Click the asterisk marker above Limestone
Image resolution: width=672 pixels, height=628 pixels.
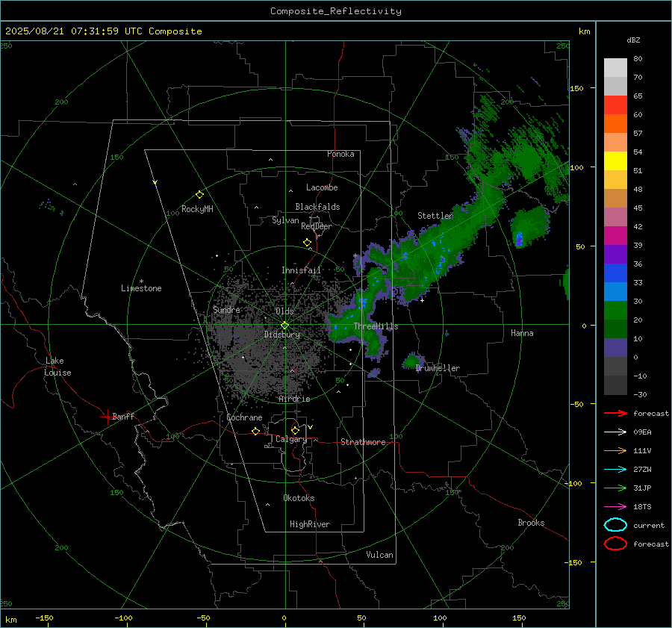coord(141,282)
